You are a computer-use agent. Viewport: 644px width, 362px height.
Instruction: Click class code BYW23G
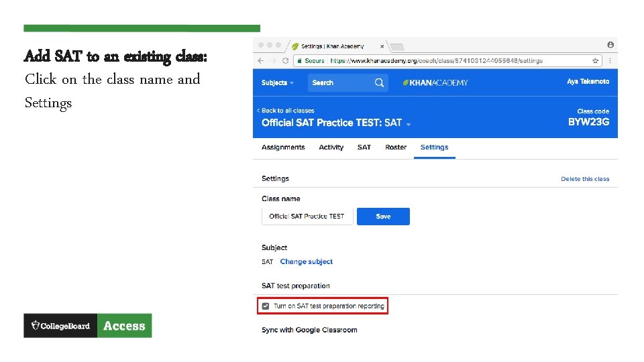588,122
